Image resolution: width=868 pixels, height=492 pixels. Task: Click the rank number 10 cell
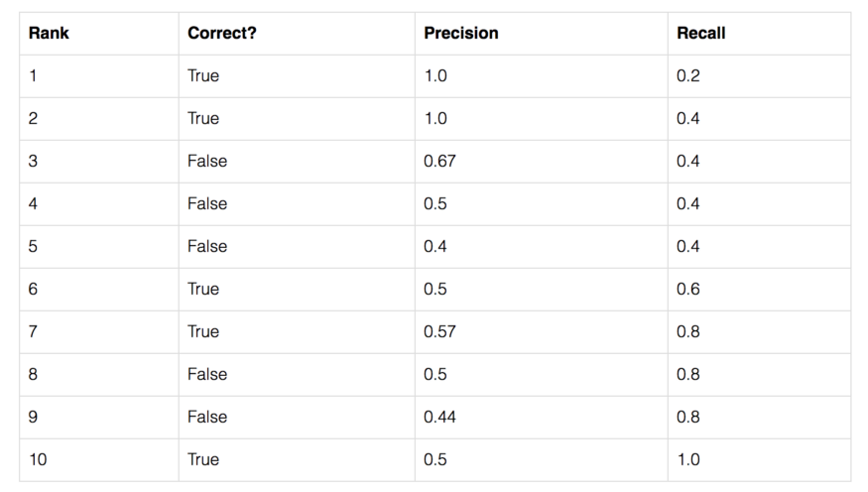[38, 459]
